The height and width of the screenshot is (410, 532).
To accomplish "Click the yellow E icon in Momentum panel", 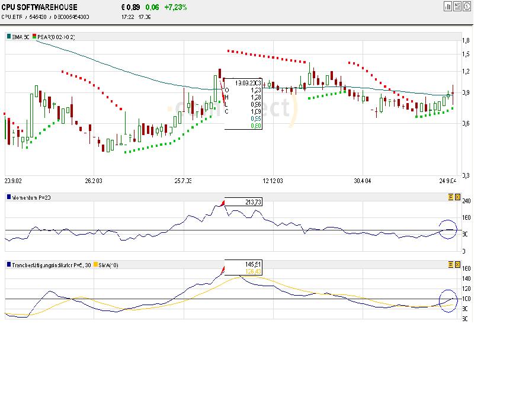I will click(451, 197).
